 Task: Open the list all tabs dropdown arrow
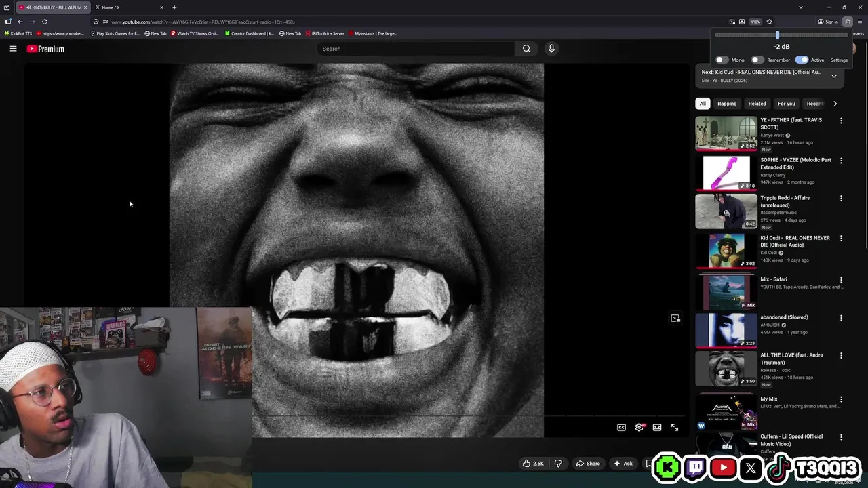point(800,7)
